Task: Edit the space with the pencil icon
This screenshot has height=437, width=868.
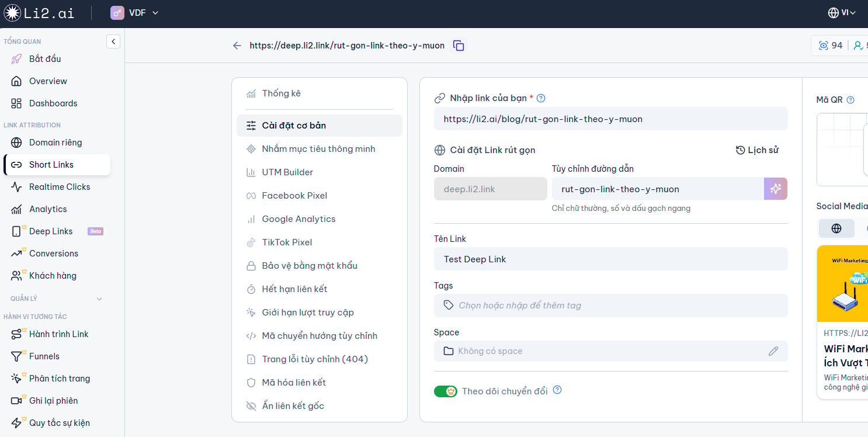Action: click(x=773, y=351)
